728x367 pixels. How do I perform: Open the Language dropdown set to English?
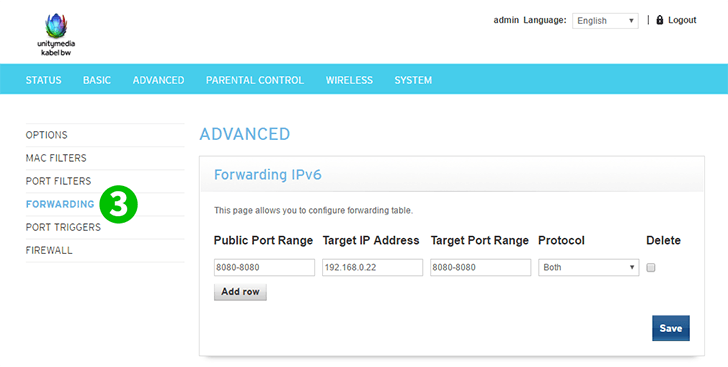[605, 20]
